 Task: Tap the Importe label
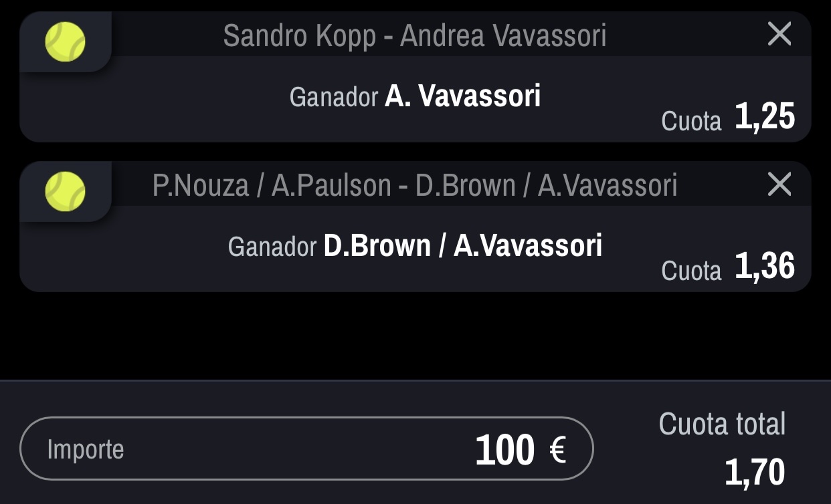(x=86, y=450)
